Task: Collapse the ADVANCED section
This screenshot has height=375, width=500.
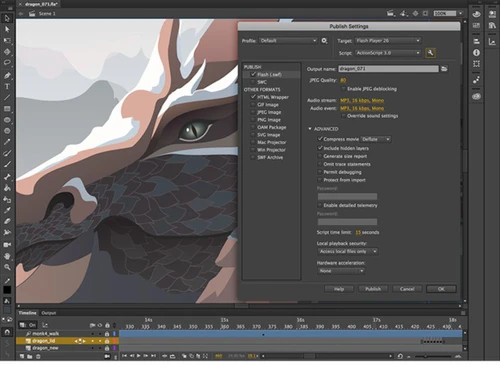Action: (x=310, y=129)
